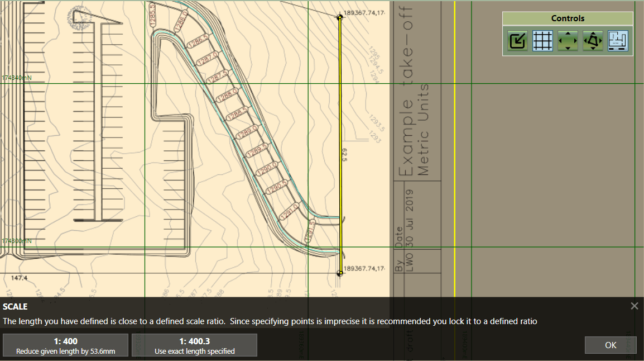644x361 pixels.
Task: Click the Controls panel header
Action: (x=568, y=18)
